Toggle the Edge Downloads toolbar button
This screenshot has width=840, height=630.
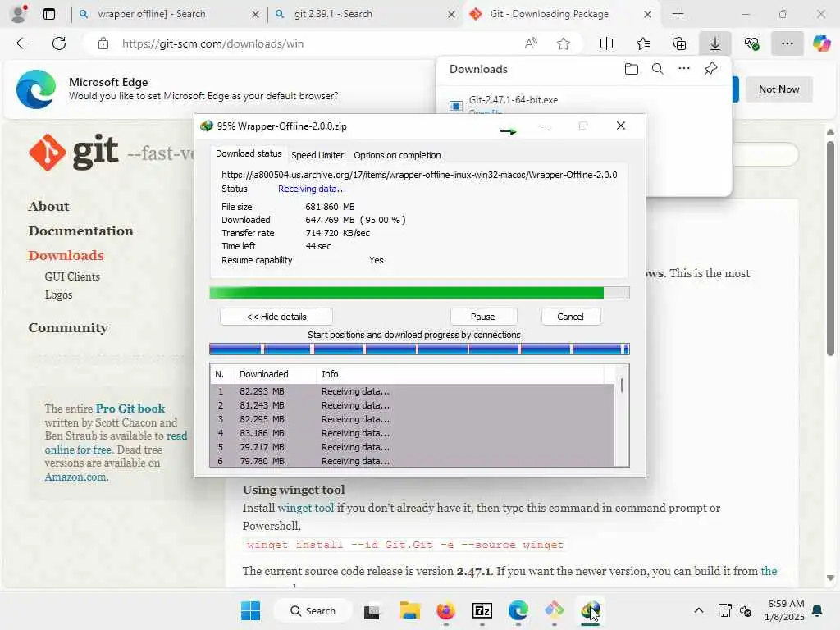pos(715,43)
